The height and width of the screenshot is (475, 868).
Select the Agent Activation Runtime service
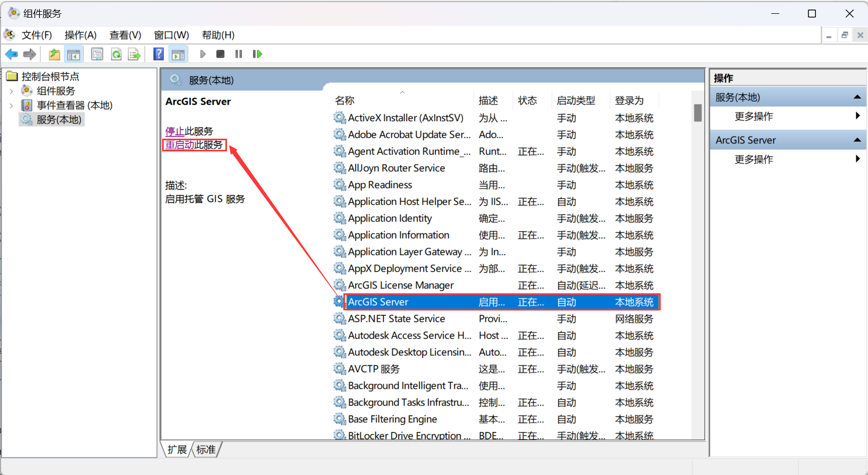pyautogui.click(x=495, y=151)
